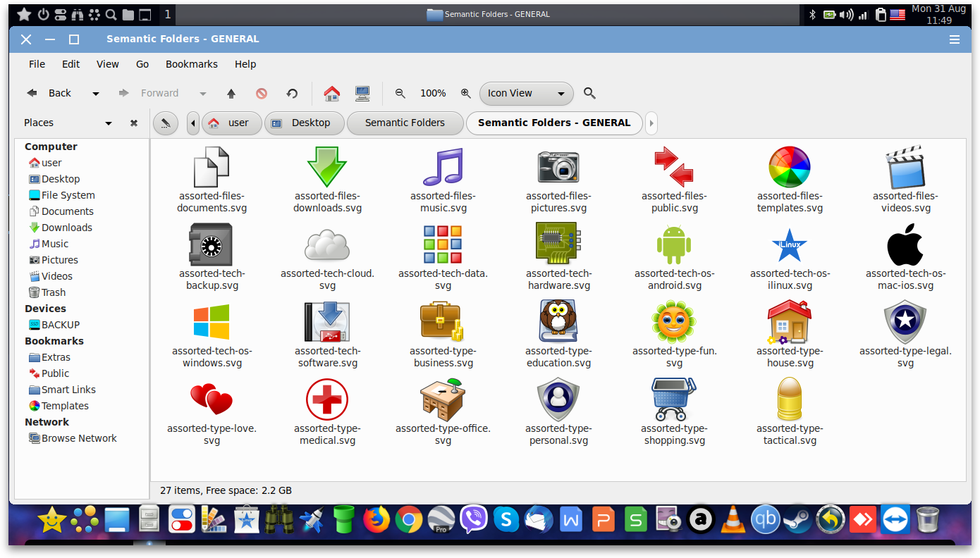Go up to the parent folder
Image resolution: width=980 pixels, height=558 pixels.
point(231,93)
